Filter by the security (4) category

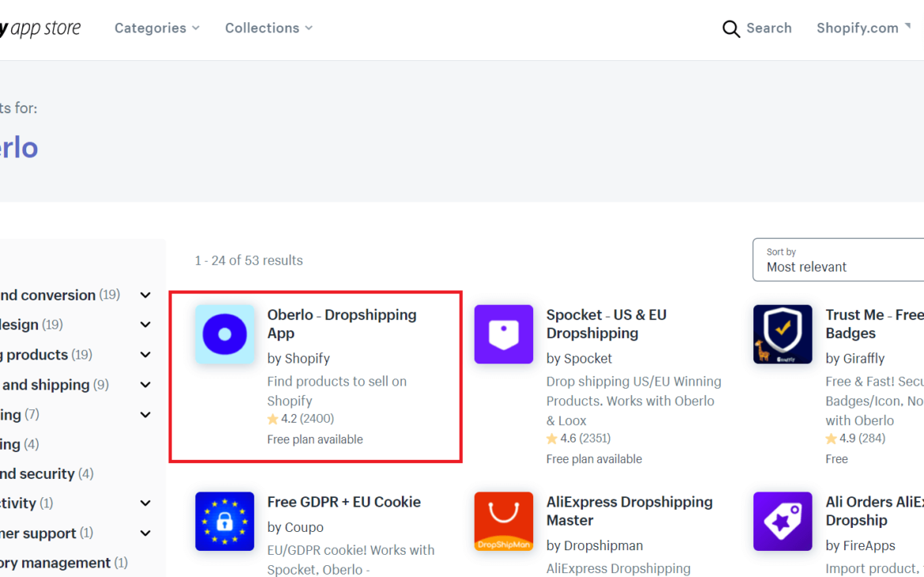click(47, 473)
